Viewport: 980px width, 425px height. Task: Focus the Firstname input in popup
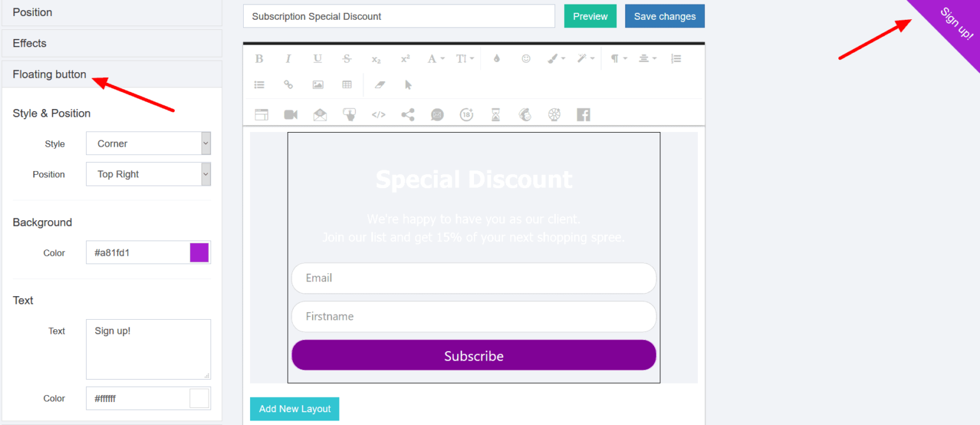tap(474, 317)
